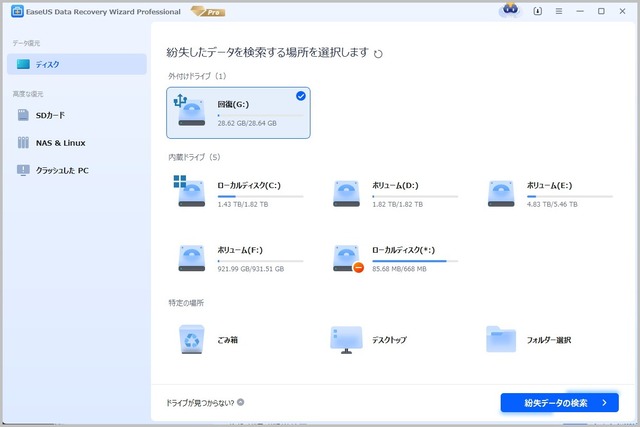Screen dimensions: 640x427
Task: Click the SD card icon in sidebar
Action: tap(23, 115)
